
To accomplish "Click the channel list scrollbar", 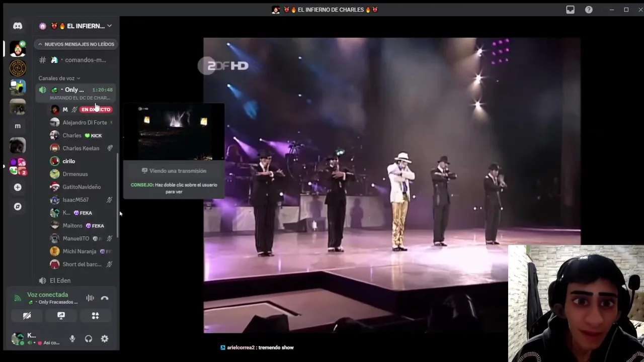I will pos(118,196).
